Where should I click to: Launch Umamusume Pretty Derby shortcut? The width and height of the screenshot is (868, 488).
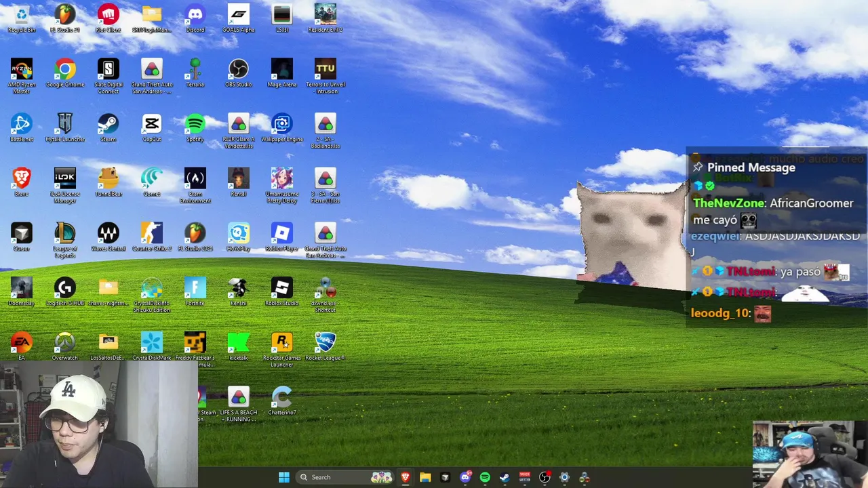coord(282,186)
